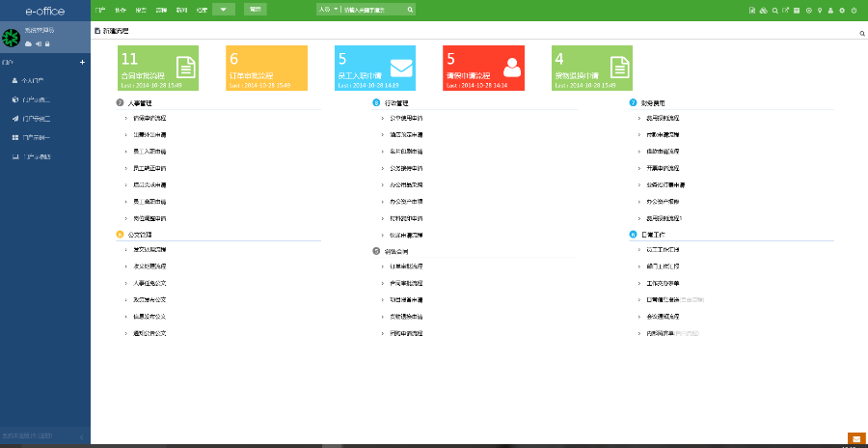Open 员工转正申请 in the 人事管理 list
The image size is (868, 448).
149,168
